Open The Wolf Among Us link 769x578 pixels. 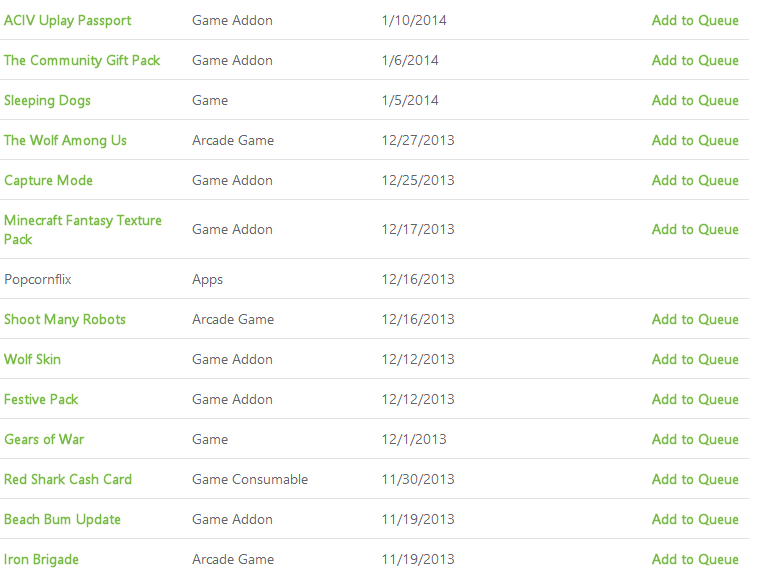[65, 140]
